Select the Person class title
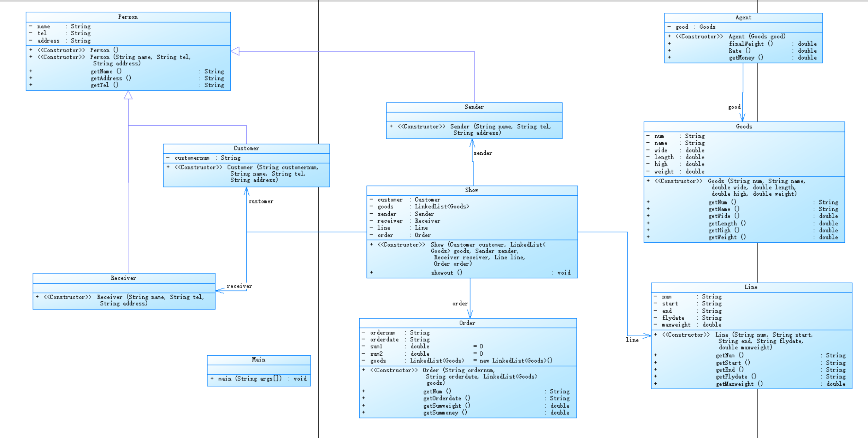 (x=128, y=17)
